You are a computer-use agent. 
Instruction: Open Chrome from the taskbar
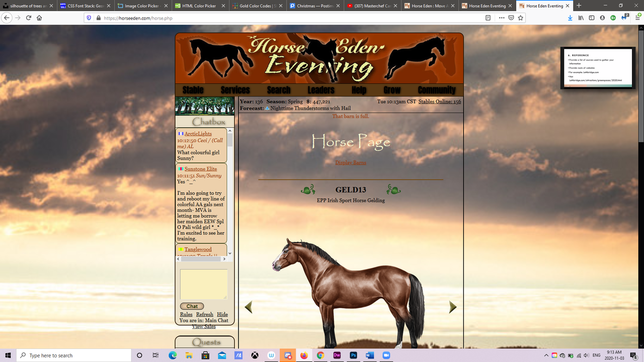tap(320, 355)
